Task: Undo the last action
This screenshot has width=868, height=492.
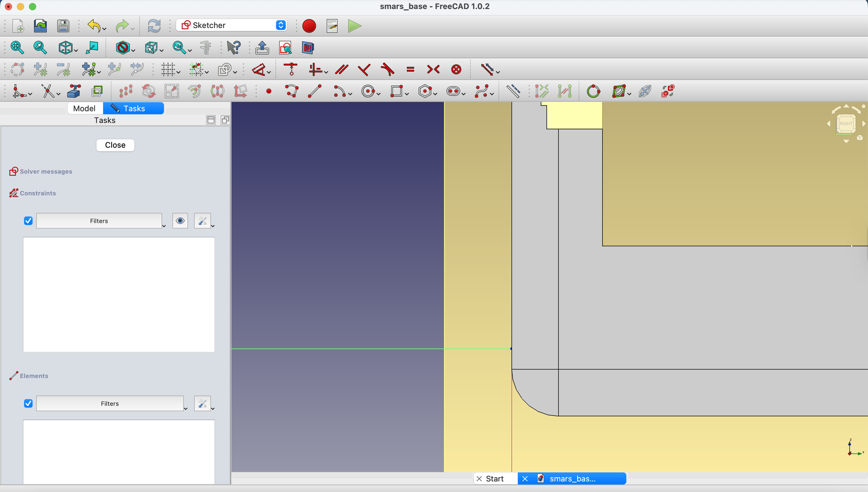Action: (94, 26)
